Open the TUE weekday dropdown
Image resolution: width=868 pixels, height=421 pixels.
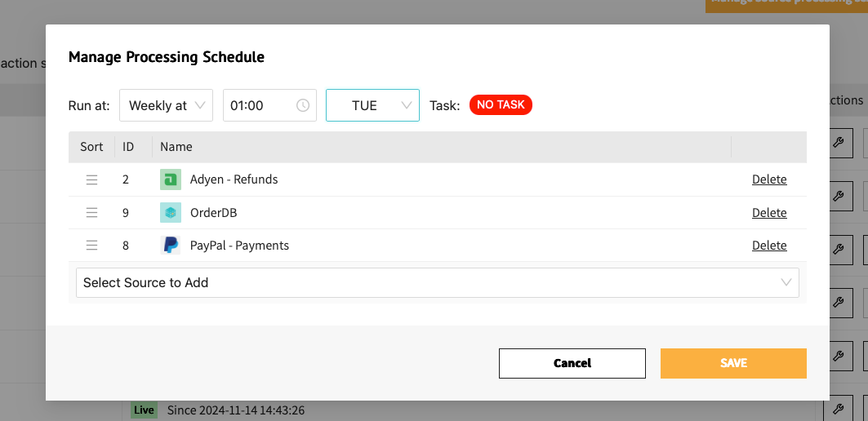[x=372, y=105]
